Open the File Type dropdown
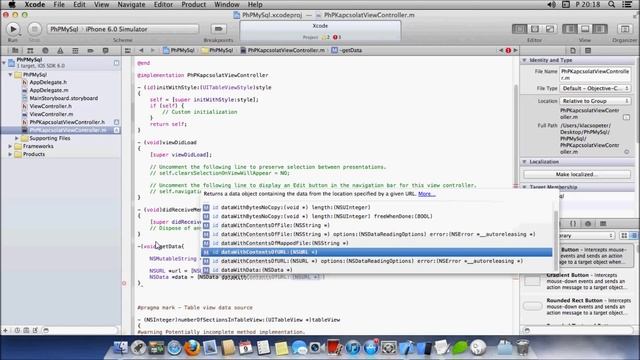This screenshot has width=640, height=360. coord(595,88)
